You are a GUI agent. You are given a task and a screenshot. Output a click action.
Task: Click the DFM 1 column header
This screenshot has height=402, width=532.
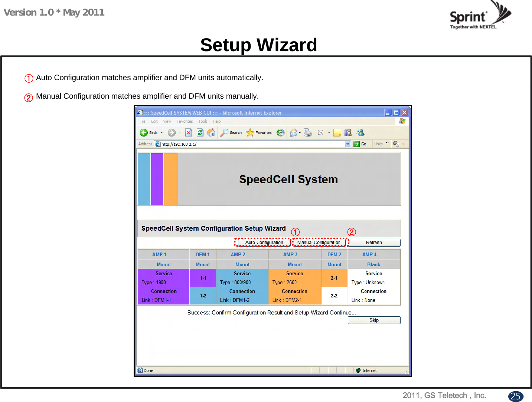click(x=203, y=254)
